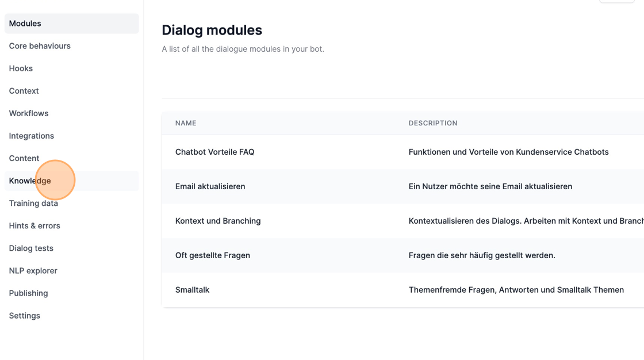644x360 pixels.
Task: Open the Knowledge section
Action: pos(71,181)
